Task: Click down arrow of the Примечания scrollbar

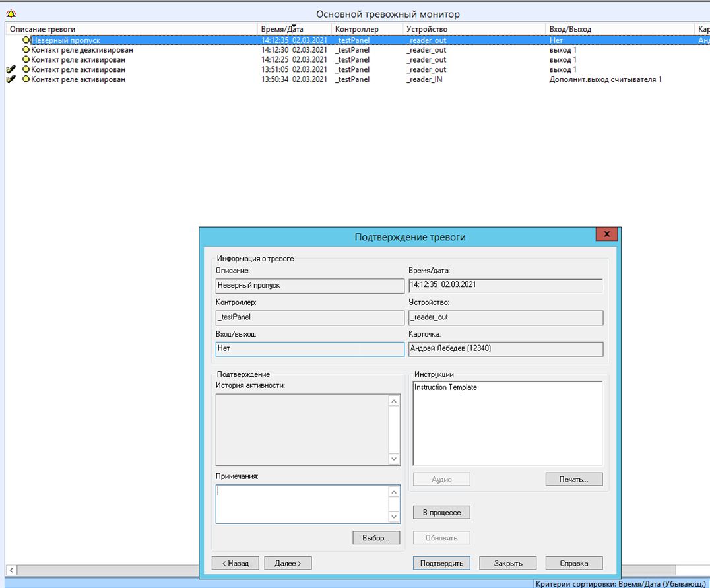Action: [394, 517]
